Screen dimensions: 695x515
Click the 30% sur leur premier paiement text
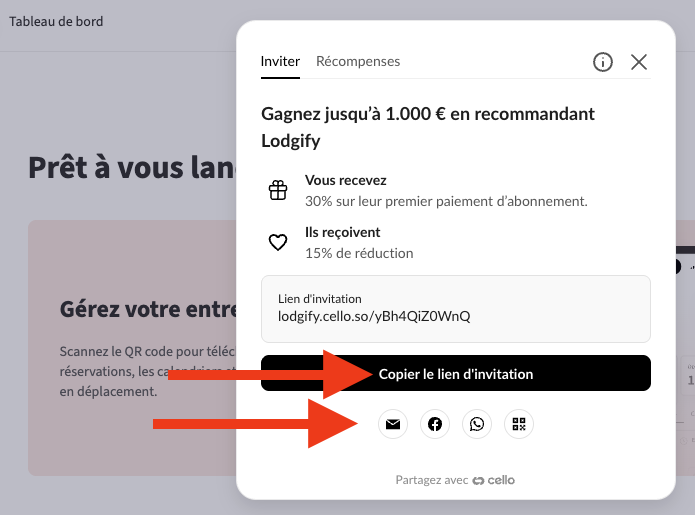tap(446, 201)
